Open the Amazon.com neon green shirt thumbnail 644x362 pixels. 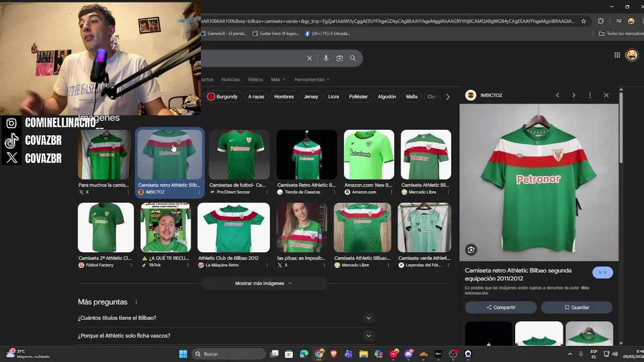369,155
